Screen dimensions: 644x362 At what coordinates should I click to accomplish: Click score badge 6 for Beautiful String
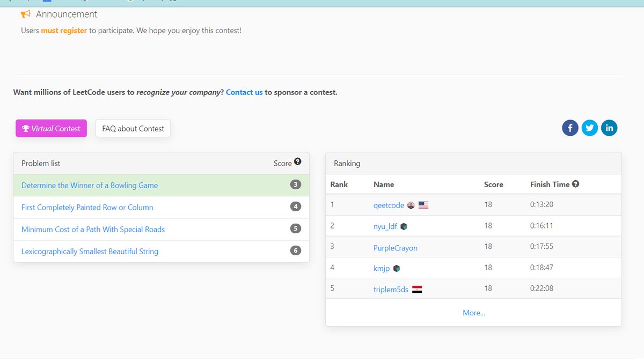coord(295,250)
